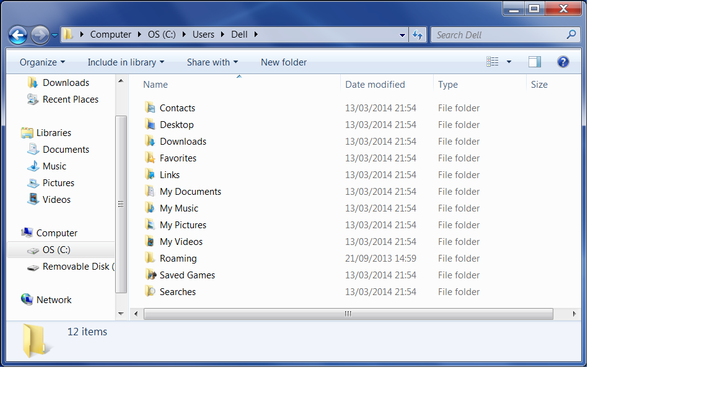Click the search magnifier icon
This screenshot has width=714, height=401.
[x=572, y=35]
